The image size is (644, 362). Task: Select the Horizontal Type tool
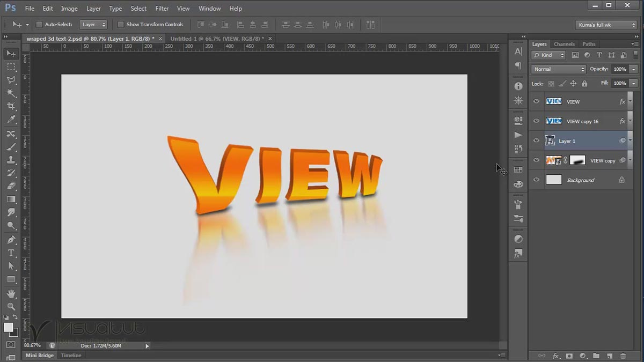pos(11,253)
